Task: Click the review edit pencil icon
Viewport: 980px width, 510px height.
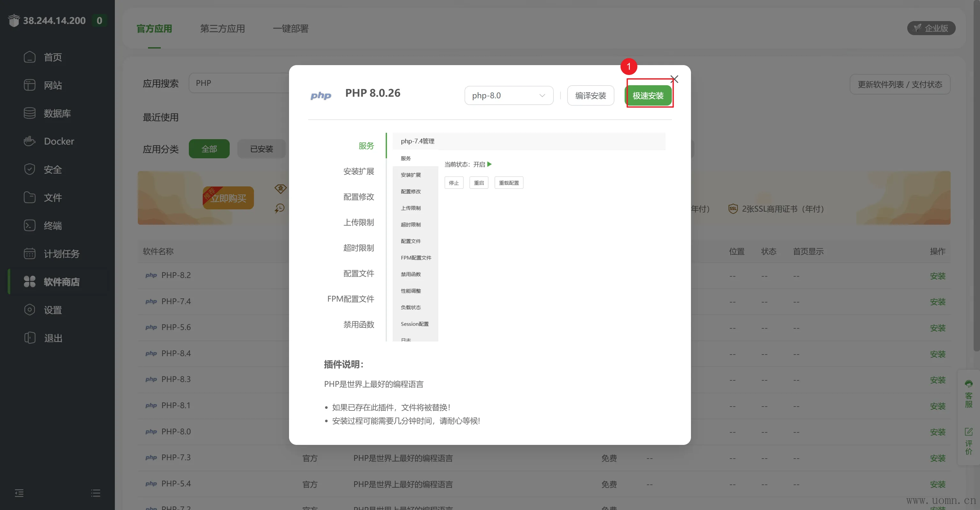Action: point(969,431)
